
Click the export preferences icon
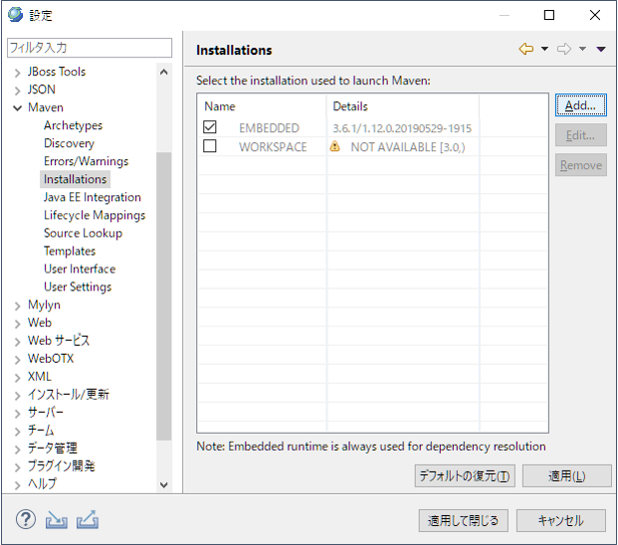point(87,519)
